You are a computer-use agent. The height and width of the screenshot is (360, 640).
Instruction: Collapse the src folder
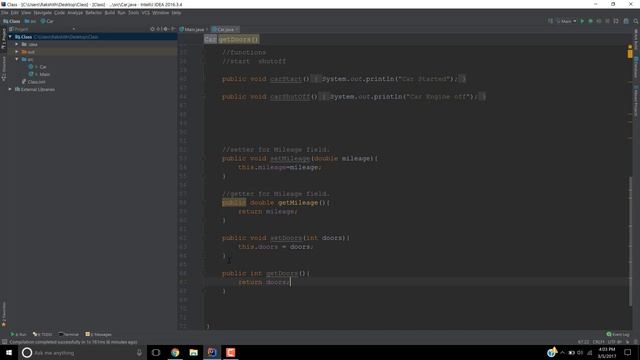click(x=17, y=59)
